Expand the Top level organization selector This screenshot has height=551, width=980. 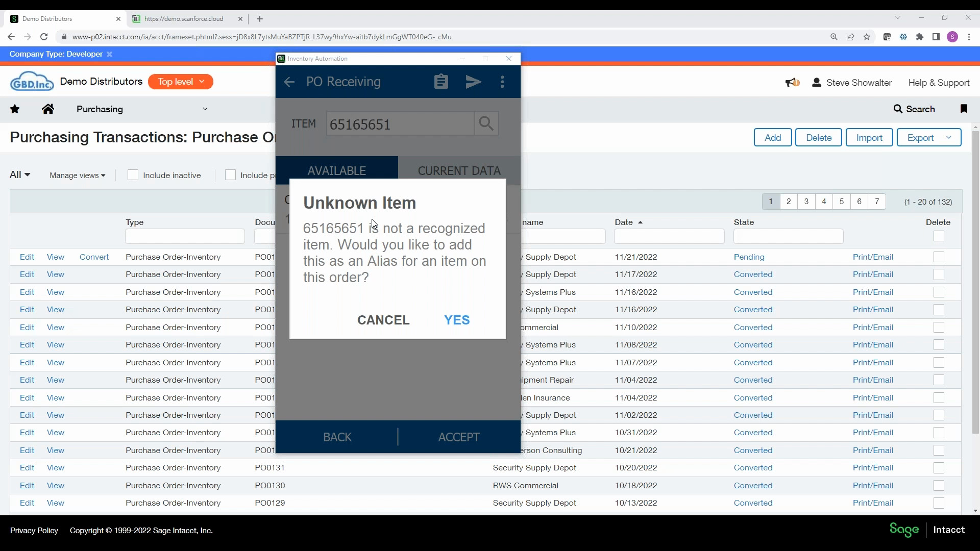point(180,82)
